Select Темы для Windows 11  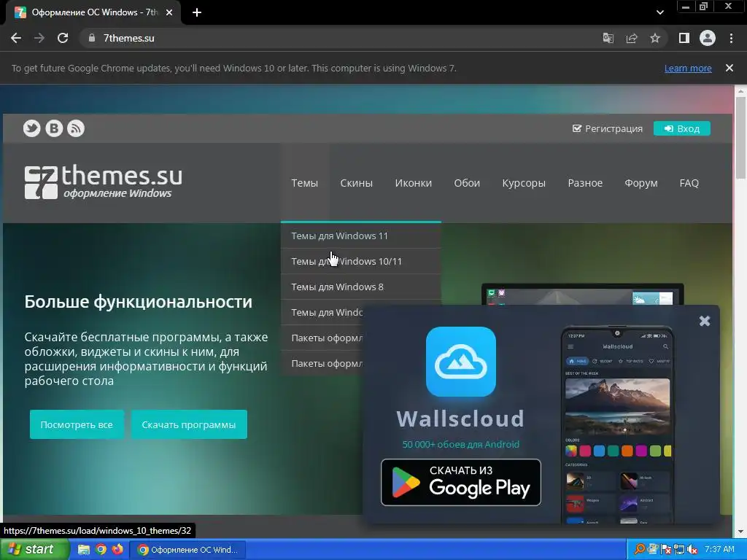360,236
